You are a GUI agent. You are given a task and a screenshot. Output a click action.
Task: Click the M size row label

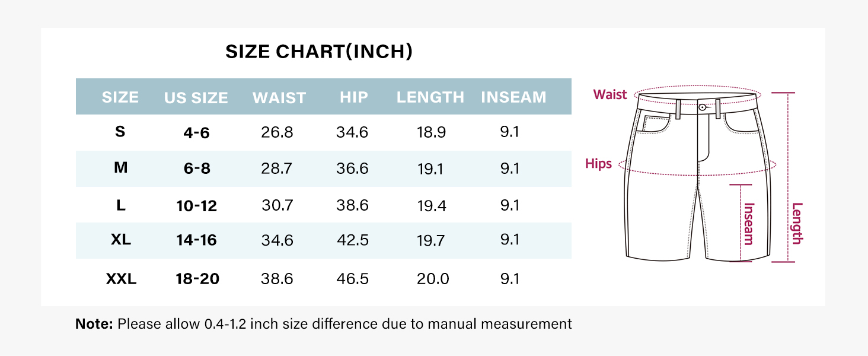coord(120,168)
